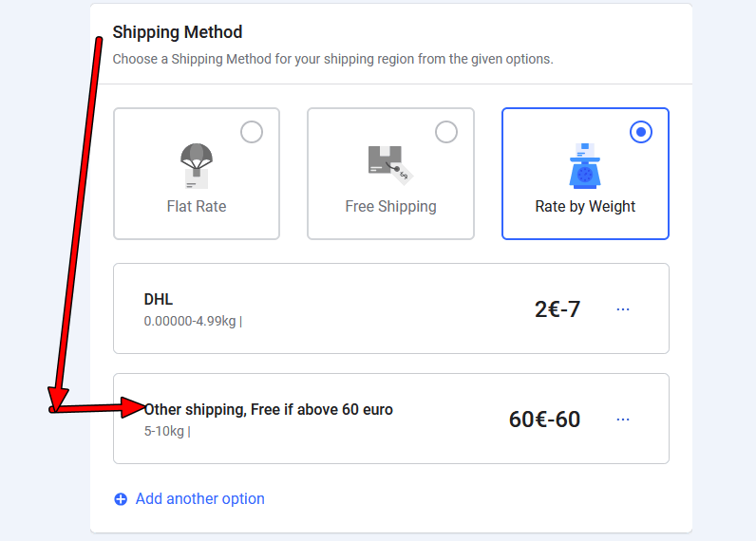
Task: Click the Flat Rate label text
Action: pos(197,206)
